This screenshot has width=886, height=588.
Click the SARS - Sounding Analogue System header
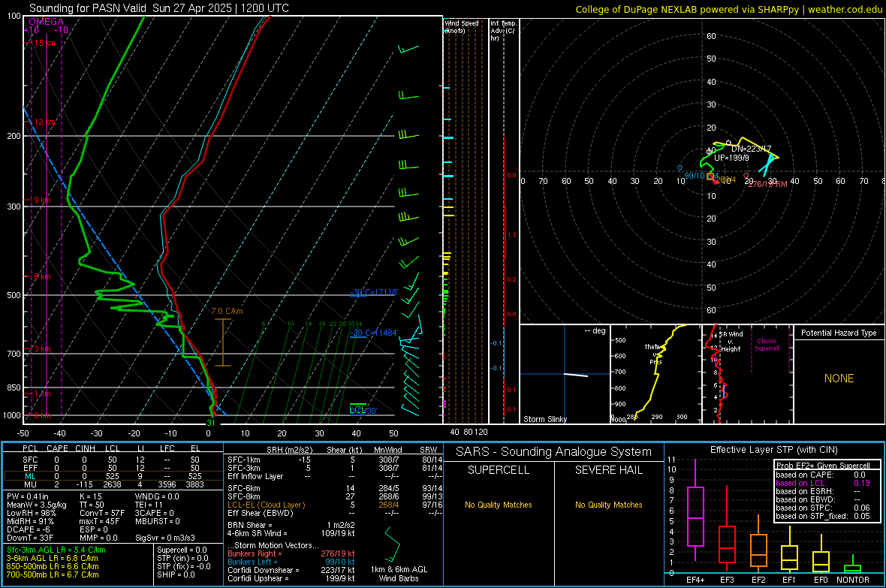pyautogui.click(x=553, y=452)
